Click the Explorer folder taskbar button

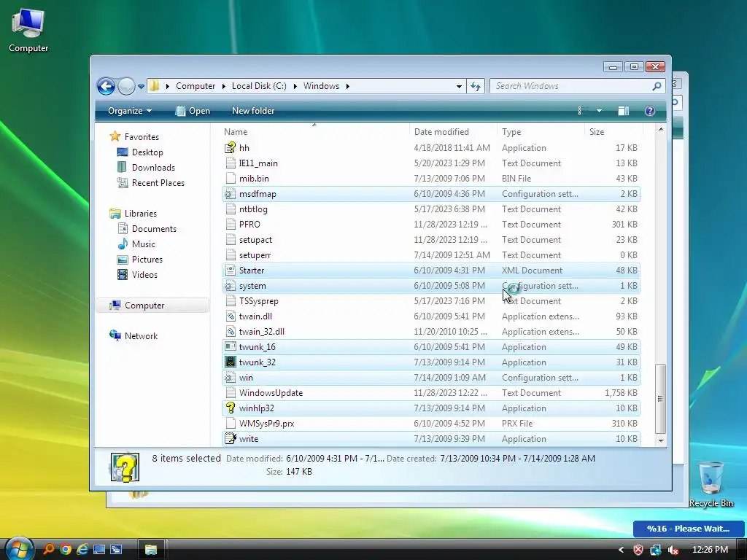(151, 550)
